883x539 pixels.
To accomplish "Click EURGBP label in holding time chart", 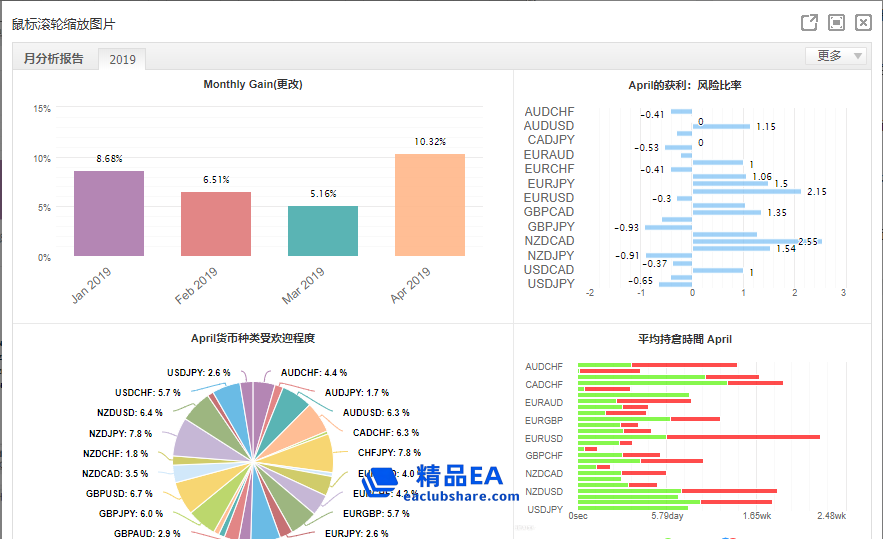I will [x=544, y=421].
